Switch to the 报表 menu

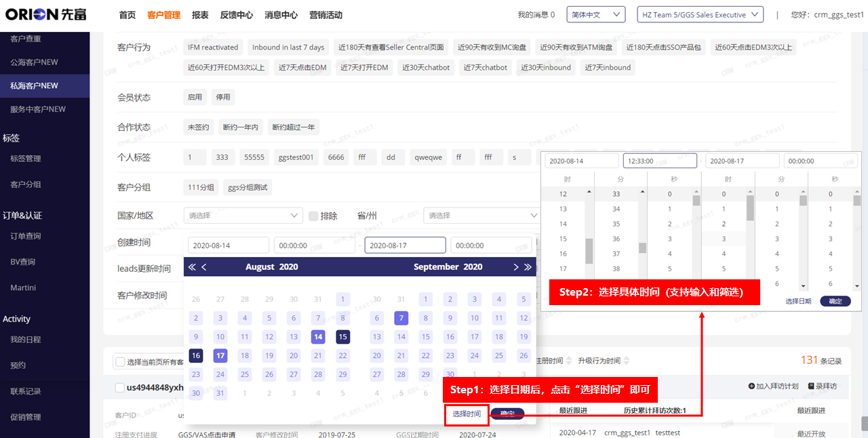[x=200, y=15]
